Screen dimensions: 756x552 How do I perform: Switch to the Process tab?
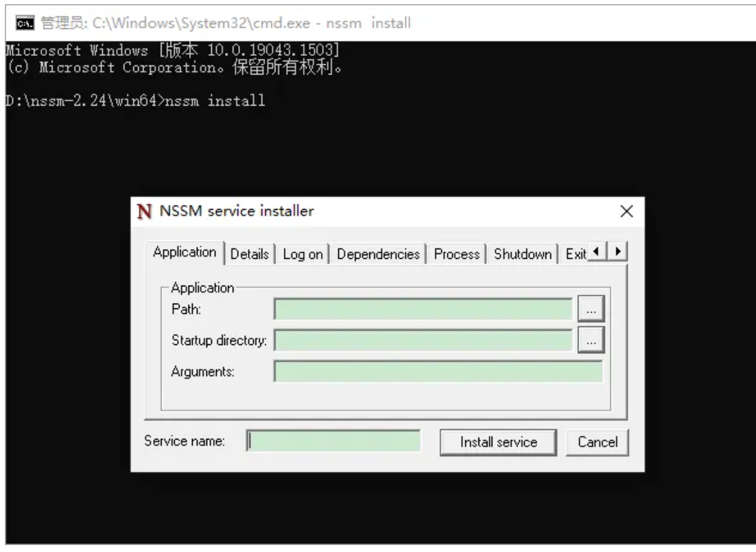coord(456,254)
